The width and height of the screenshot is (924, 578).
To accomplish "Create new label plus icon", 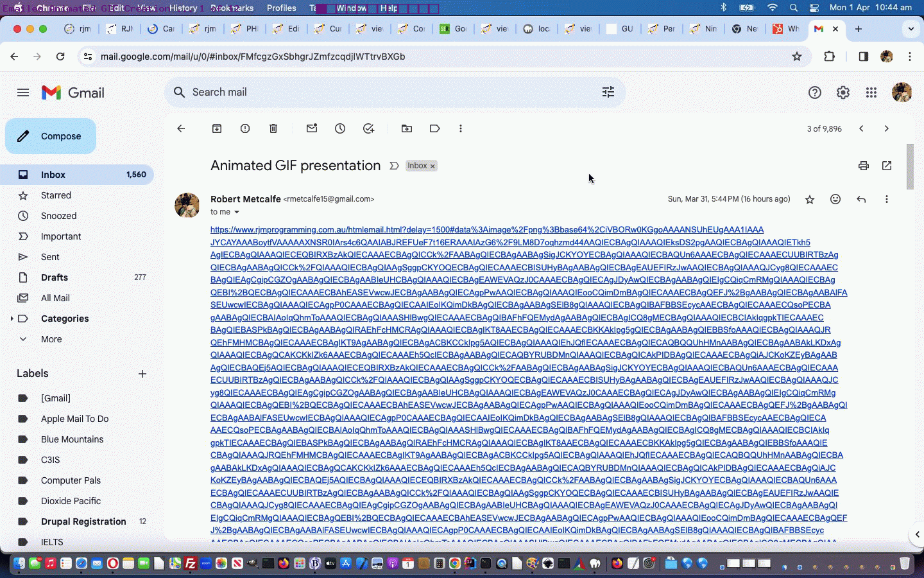I will (x=142, y=374).
